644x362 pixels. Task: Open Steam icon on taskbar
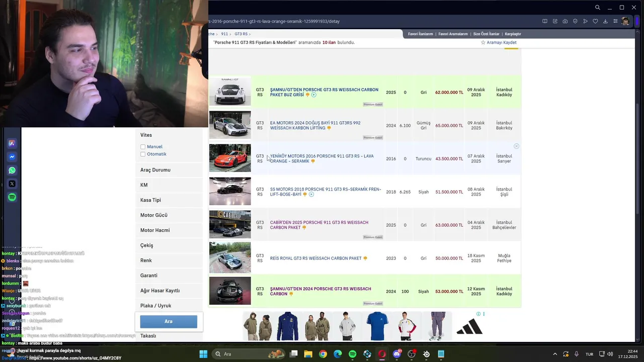click(x=426, y=354)
